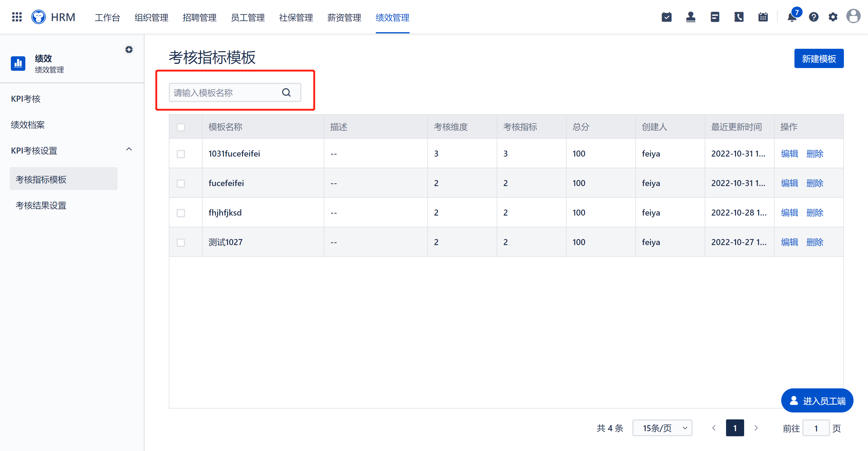Open the approval stamp icon
This screenshot has height=451, width=868.
point(691,17)
